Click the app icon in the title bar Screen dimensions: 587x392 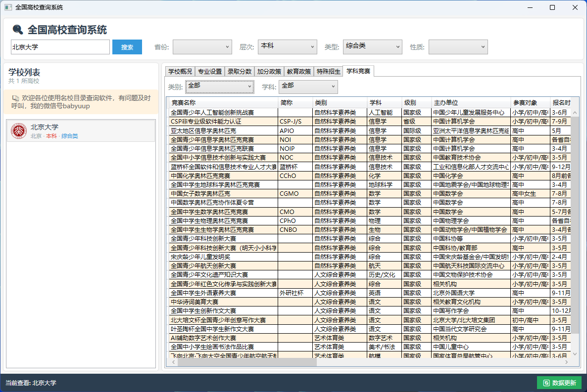click(8, 7)
